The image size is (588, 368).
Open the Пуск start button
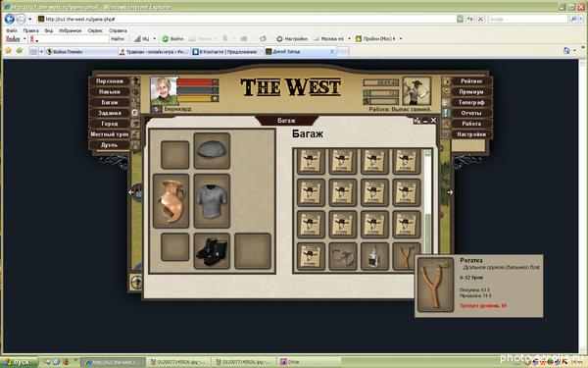click(x=20, y=362)
